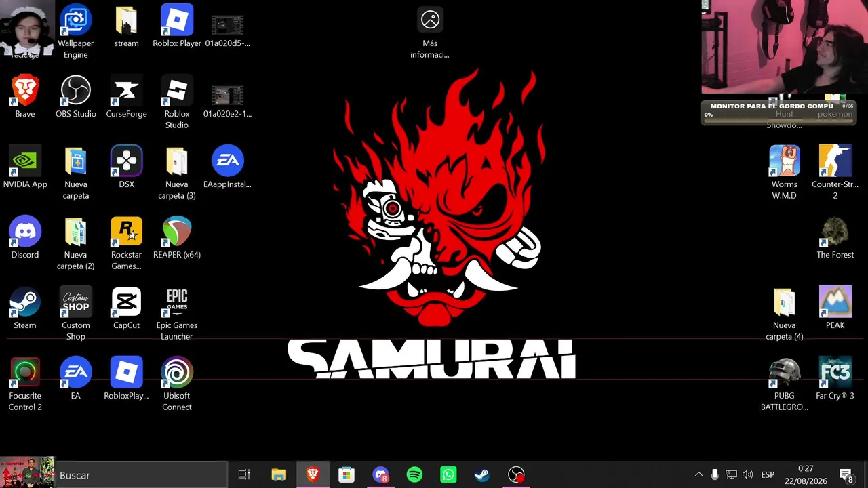Select the PEAK desktop shortcut
The height and width of the screenshot is (488, 868).
tap(835, 308)
